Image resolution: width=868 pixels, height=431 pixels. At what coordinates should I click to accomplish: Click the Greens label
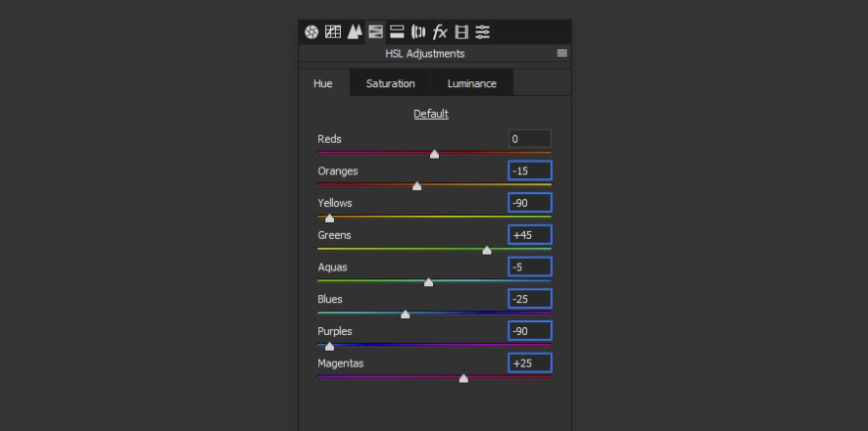click(x=334, y=235)
